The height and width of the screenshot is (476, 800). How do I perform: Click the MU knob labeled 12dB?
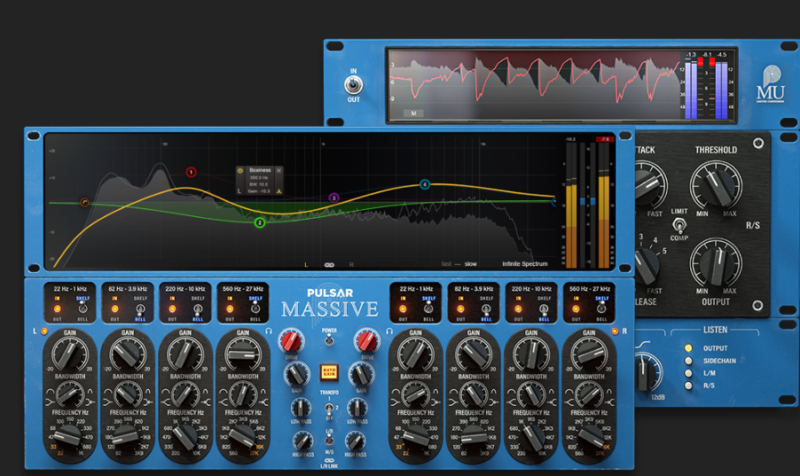click(647, 372)
